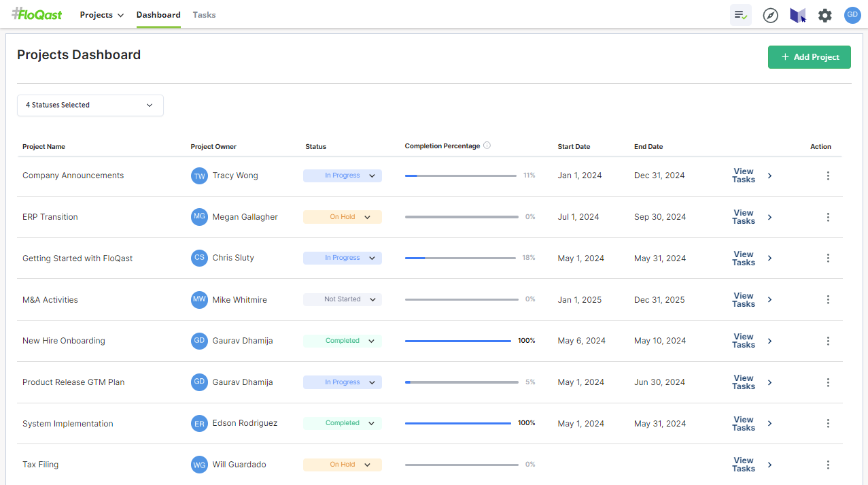
Task: Switch to the Tasks tab
Action: [x=204, y=15]
